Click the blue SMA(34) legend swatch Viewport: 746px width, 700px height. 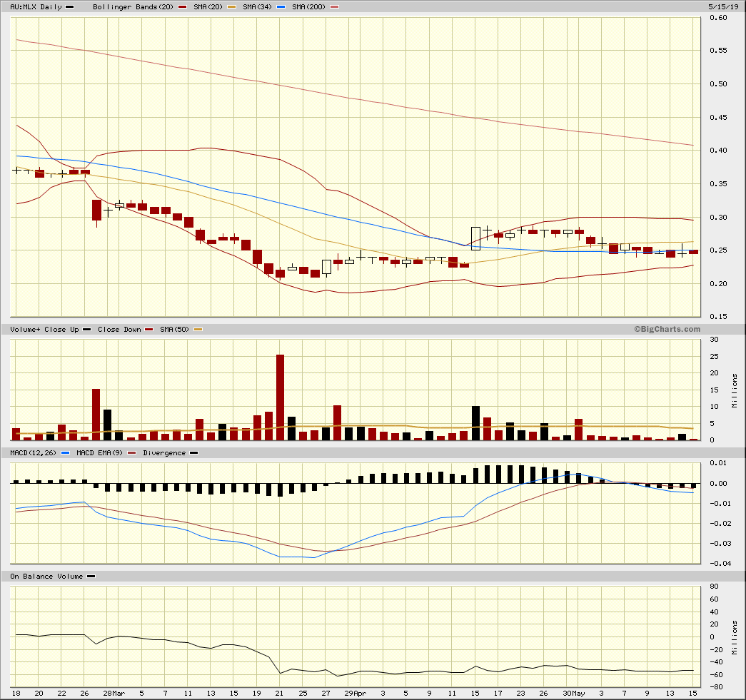pyautogui.click(x=281, y=7)
